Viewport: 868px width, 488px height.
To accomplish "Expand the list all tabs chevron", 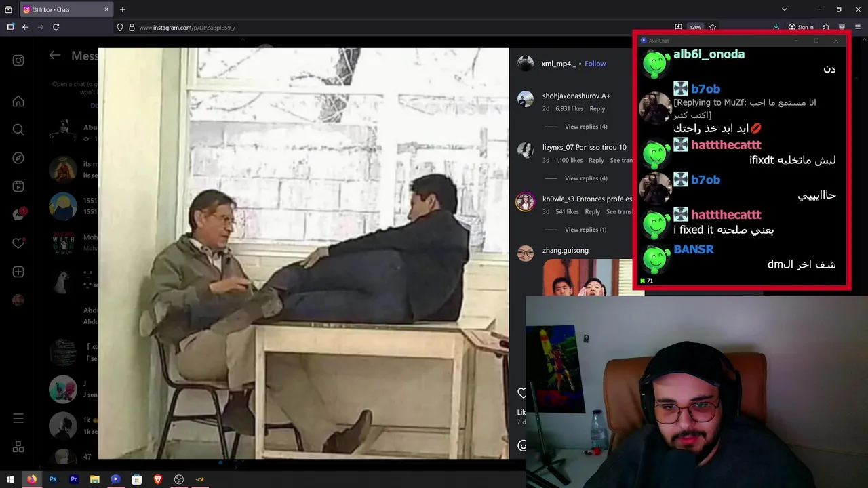I will pyautogui.click(x=785, y=9).
